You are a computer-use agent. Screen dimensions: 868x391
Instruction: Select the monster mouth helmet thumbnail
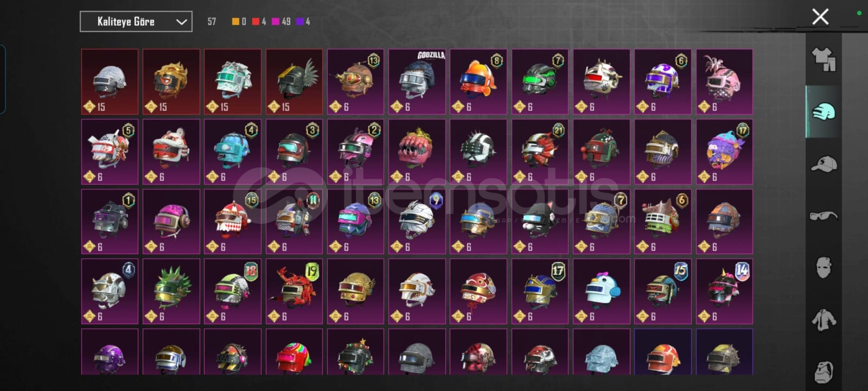417,152
